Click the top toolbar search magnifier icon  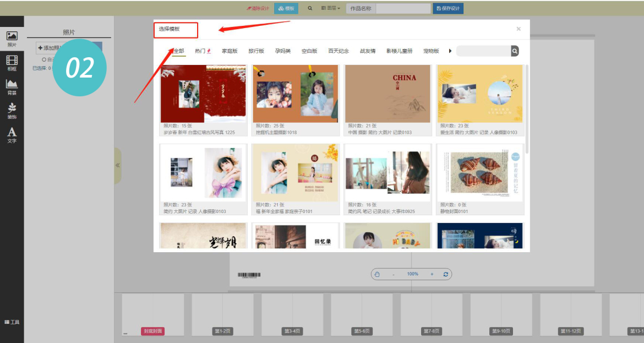click(x=310, y=9)
